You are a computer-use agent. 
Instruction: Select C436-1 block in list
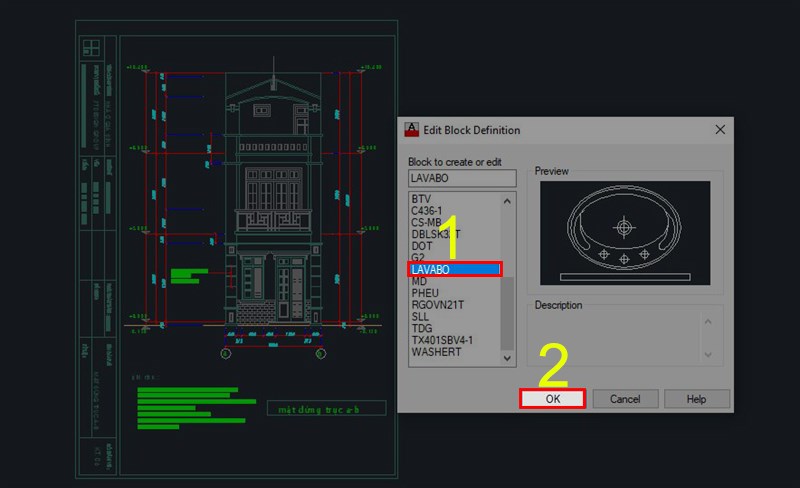[x=427, y=210]
